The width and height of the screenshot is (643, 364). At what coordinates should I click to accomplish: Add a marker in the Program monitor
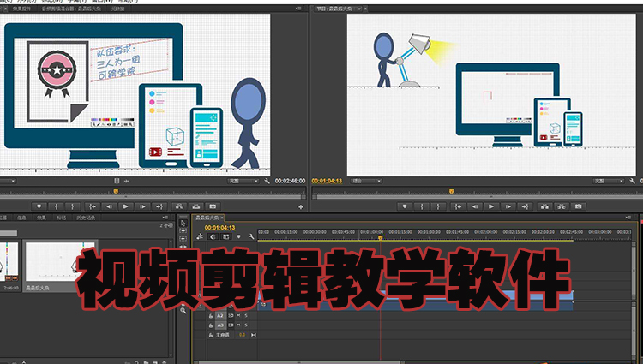(405, 206)
